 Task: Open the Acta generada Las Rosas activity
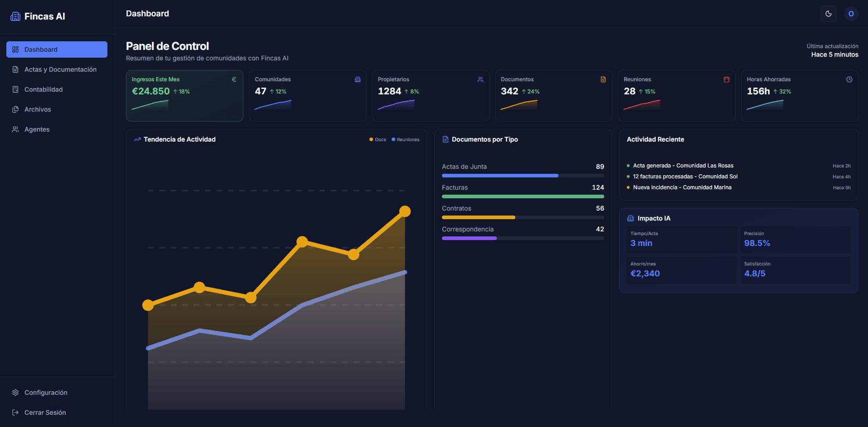tap(683, 166)
